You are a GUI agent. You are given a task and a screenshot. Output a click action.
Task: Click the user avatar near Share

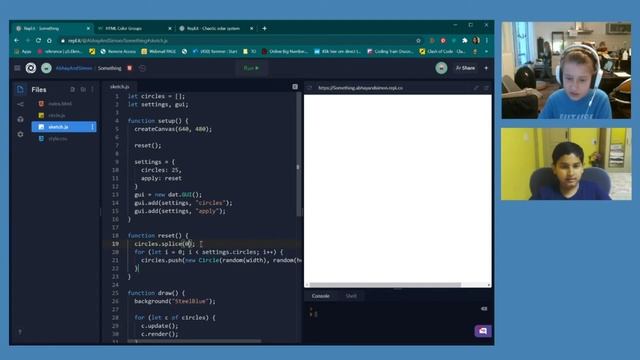point(441,68)
